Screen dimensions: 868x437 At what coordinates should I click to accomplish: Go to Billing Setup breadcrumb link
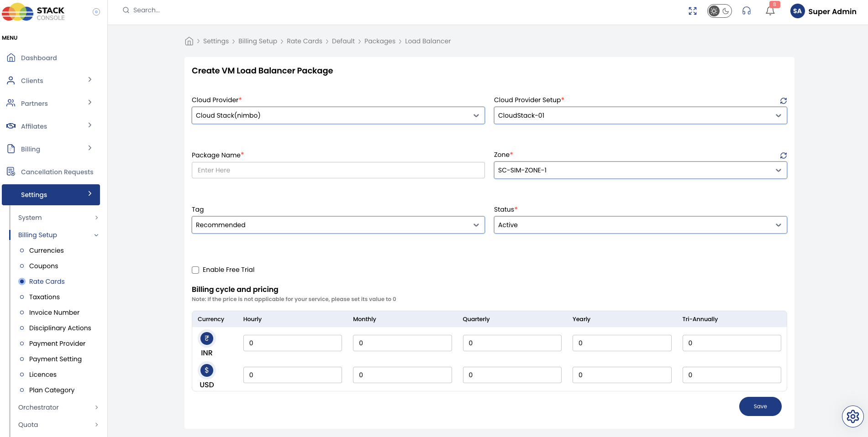tap(258, 41)
